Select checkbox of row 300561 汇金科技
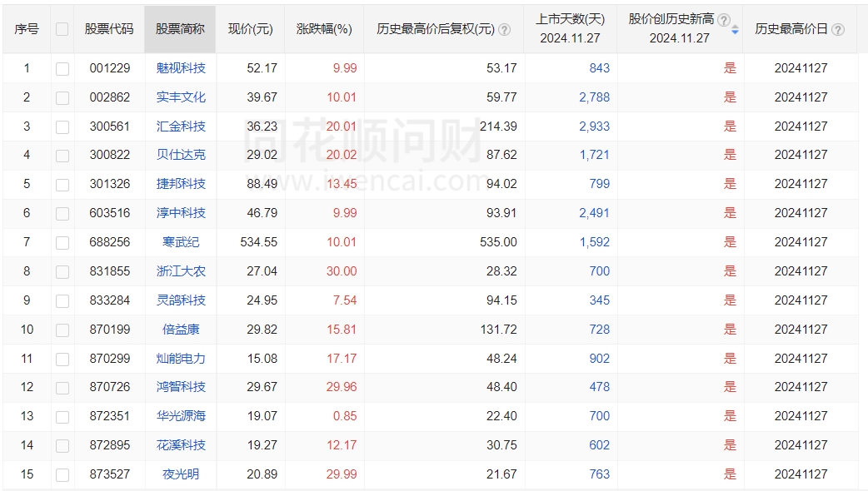This screenshot has height=491, width=868. point(62,126)
